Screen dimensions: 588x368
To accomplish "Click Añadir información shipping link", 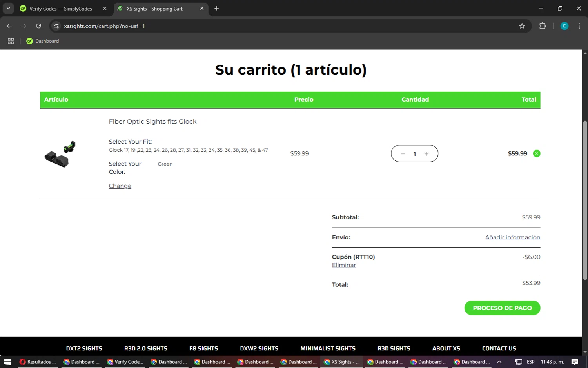I will click(512, 237).
